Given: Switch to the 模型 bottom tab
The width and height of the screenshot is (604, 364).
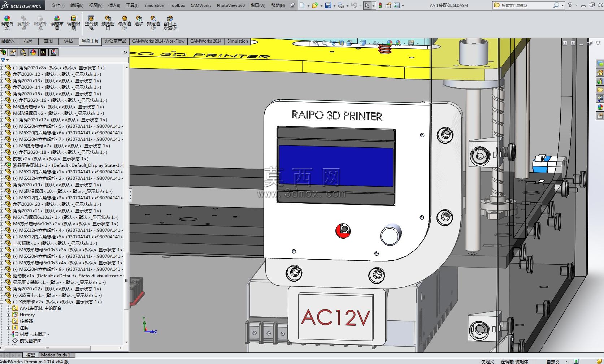Looking at the screenshot, I should pos(31,355).
